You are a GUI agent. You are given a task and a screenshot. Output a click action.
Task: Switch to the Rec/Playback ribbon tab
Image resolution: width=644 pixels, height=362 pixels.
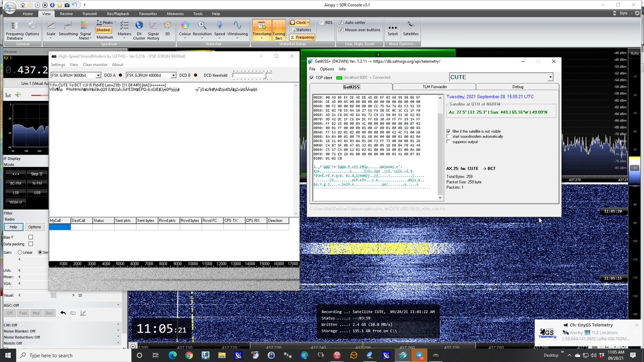click(x=118, y=13)
